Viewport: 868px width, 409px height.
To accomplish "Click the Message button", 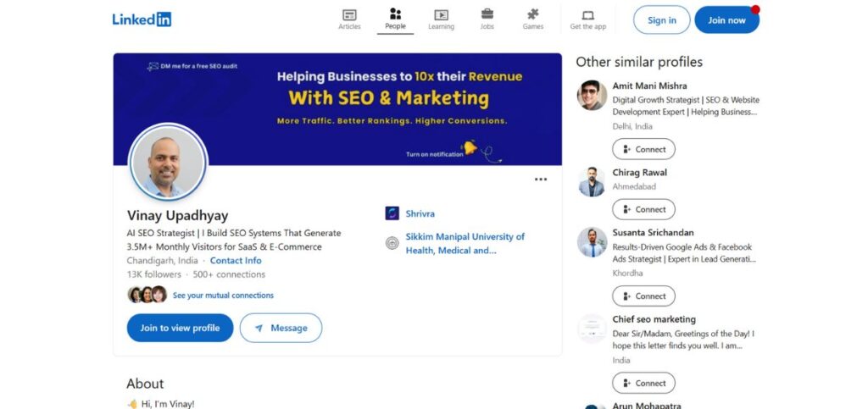I will (281, 328).
